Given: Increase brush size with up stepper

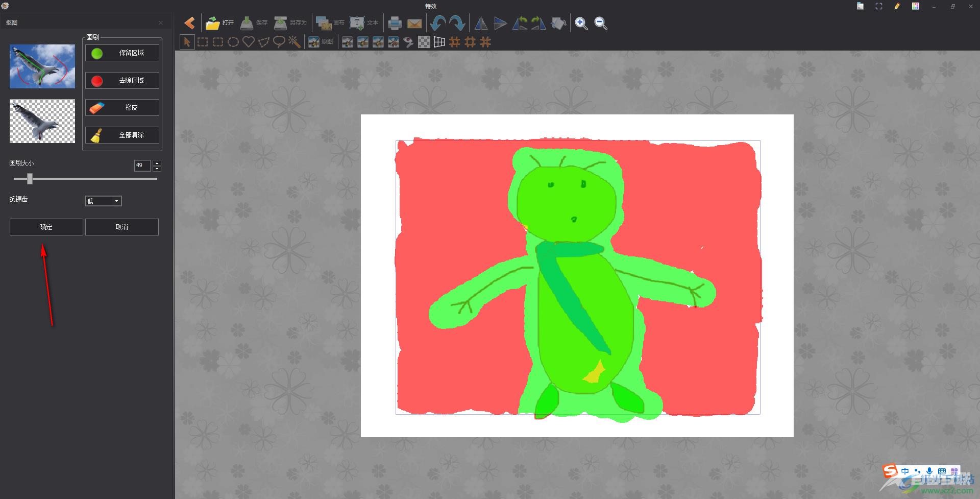Looking at the screenshot, I should pos(157,163).
